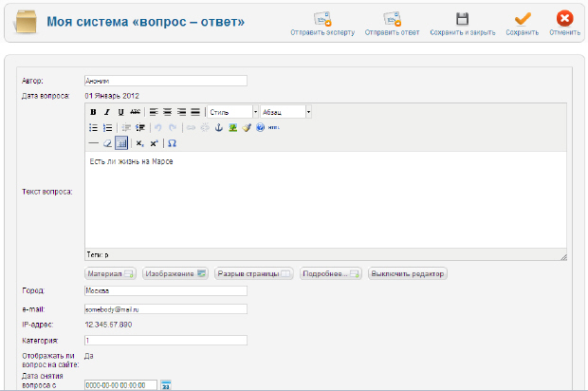The width and height of the screenshot is (588, 391).
Task: Open the editor help icon
Action: click(x=259, y=127)
